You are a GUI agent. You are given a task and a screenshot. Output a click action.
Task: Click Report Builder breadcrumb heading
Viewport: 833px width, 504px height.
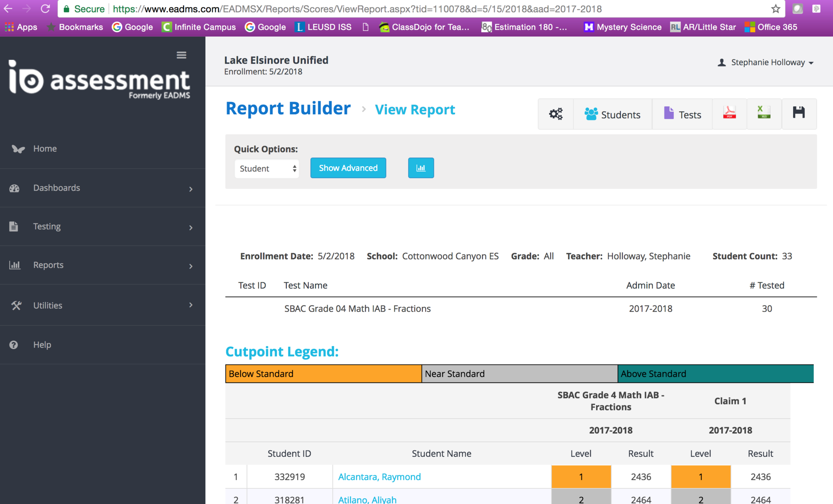pyautogui.click(x=288, y=109)
